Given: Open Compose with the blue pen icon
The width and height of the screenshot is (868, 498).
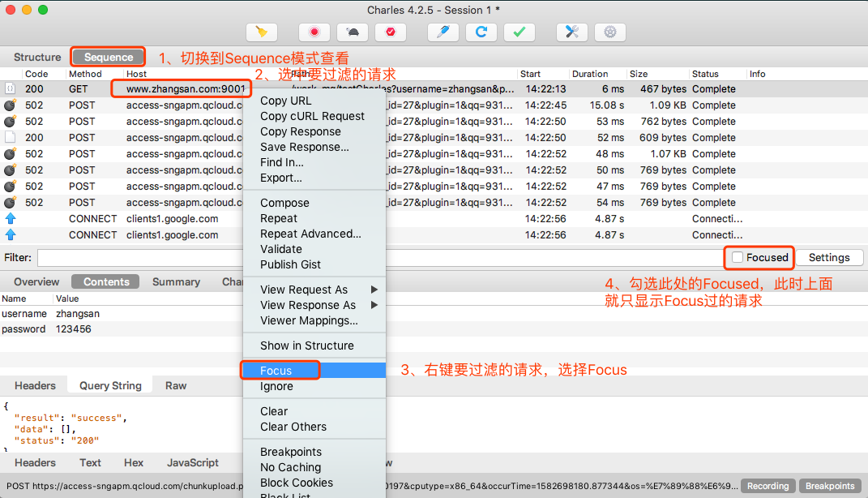Looking at the screenshot, I should [x=443, y=32].
